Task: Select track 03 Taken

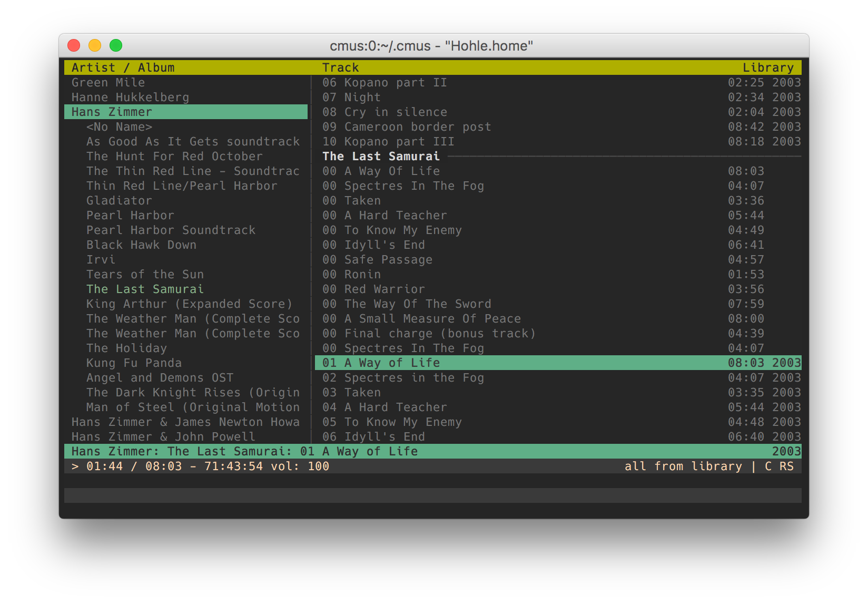Action: [x=558, y=392]
